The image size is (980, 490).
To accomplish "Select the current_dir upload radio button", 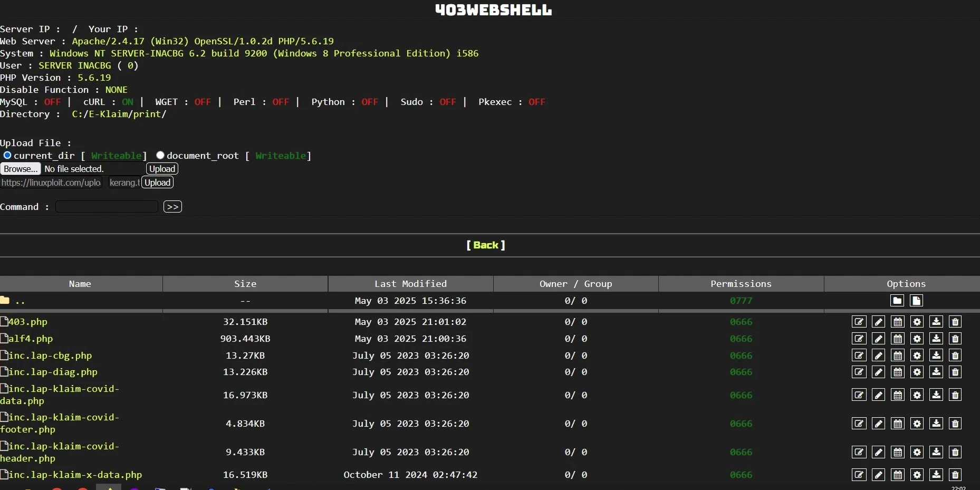I will pos(7,155).
